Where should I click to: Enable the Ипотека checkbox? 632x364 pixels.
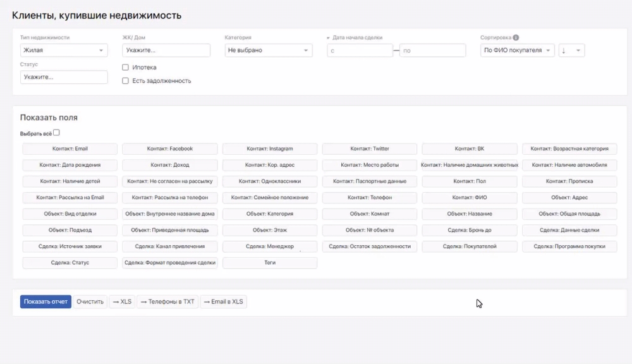[x=126, y=68]
